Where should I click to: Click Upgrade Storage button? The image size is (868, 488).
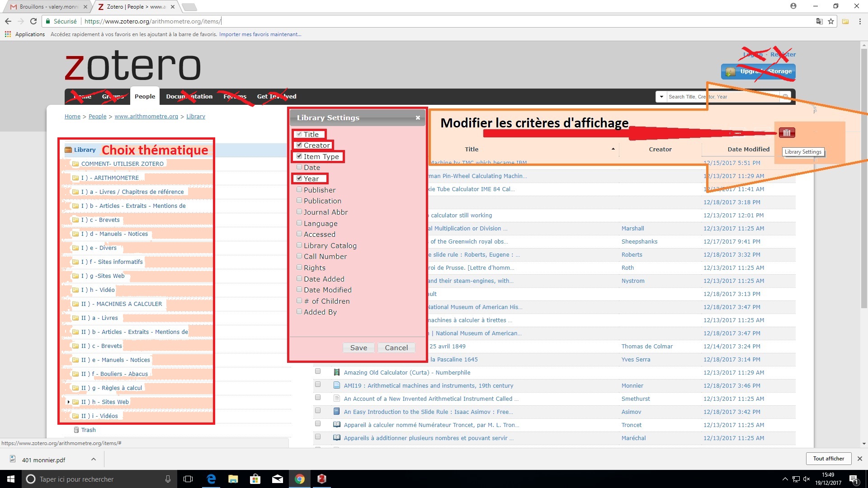(758, 71)
